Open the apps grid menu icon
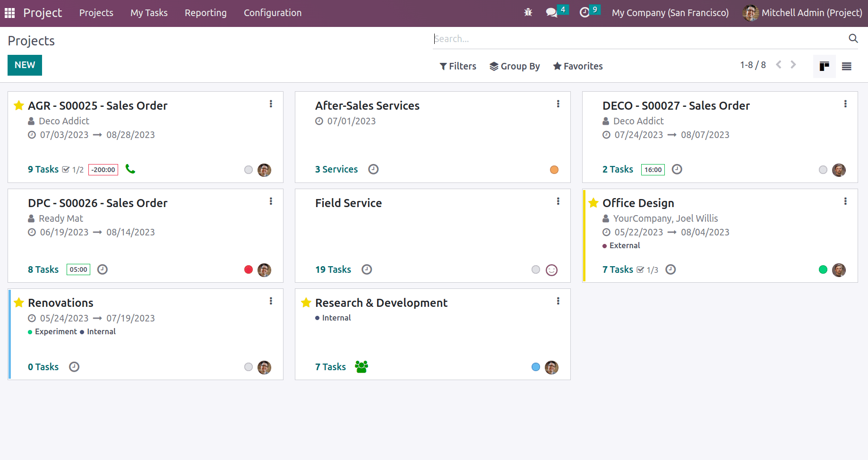The height and width of the screenshot is (460, 868). pos(9,13)
